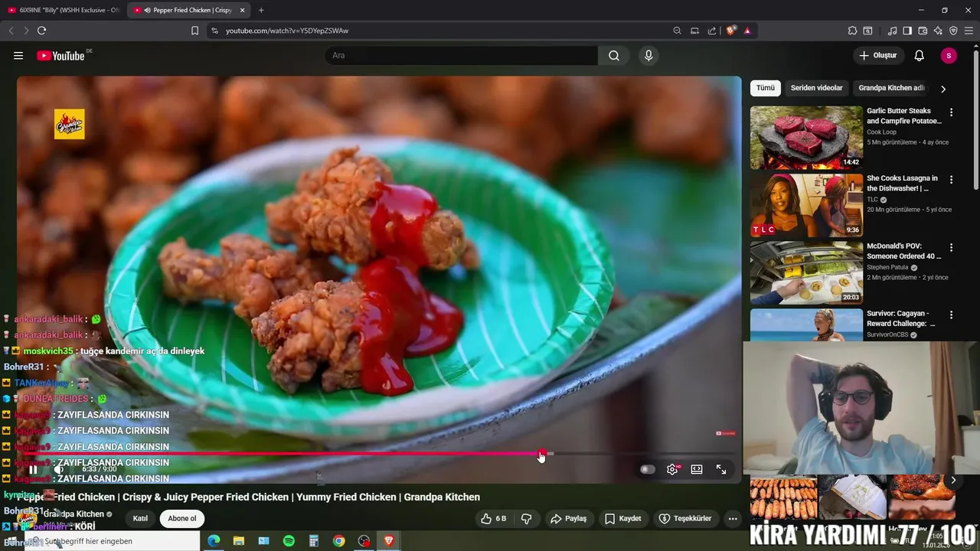Viewport: 980px width, 551px height.
Task: Select the Seriden videolar chip
Action: (x=816, y=88)
